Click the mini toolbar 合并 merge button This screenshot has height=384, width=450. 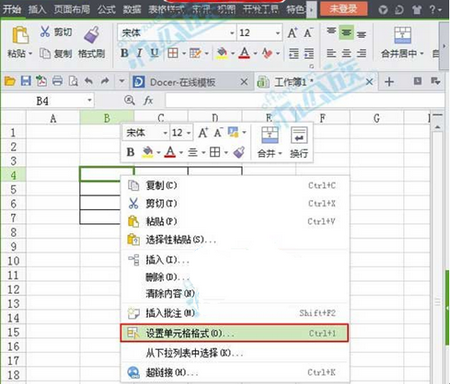pos(270,142)
